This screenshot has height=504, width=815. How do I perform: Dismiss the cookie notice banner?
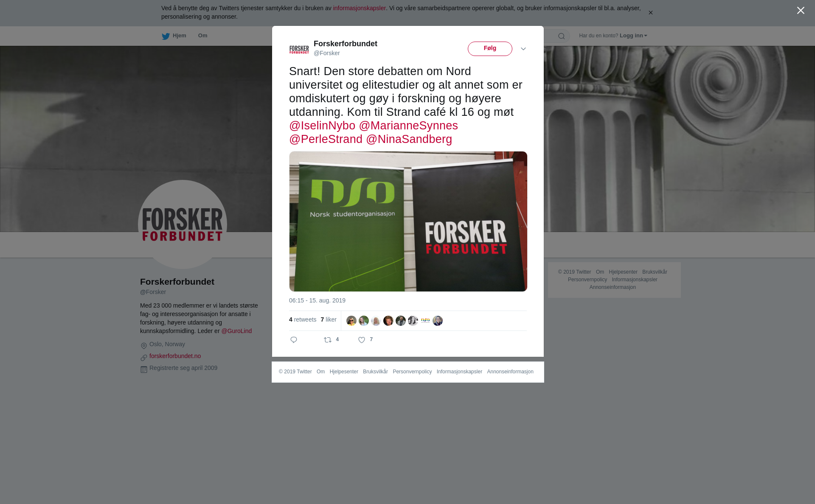click(x=650, y=13)
